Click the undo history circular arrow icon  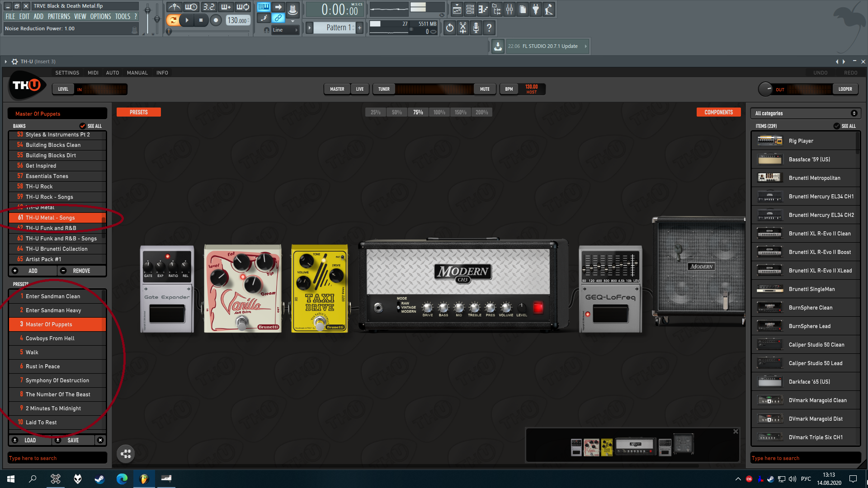(x=449, y=28)
